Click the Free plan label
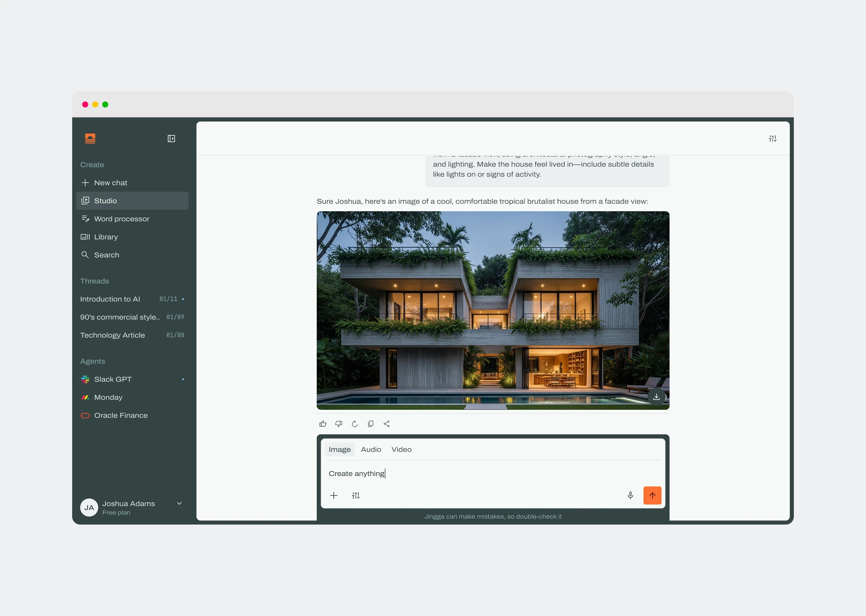Screen dimensions: 866x616 pyautogui.click(x=116, y=513)
